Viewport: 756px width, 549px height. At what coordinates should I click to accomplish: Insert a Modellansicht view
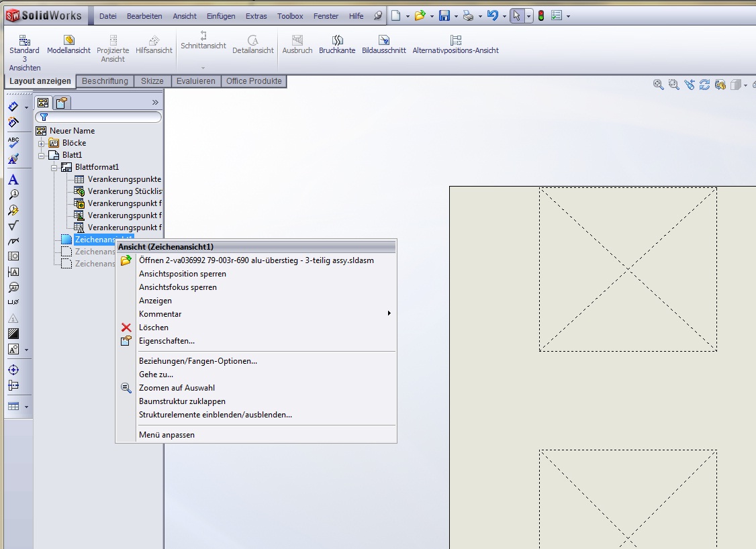68,44
